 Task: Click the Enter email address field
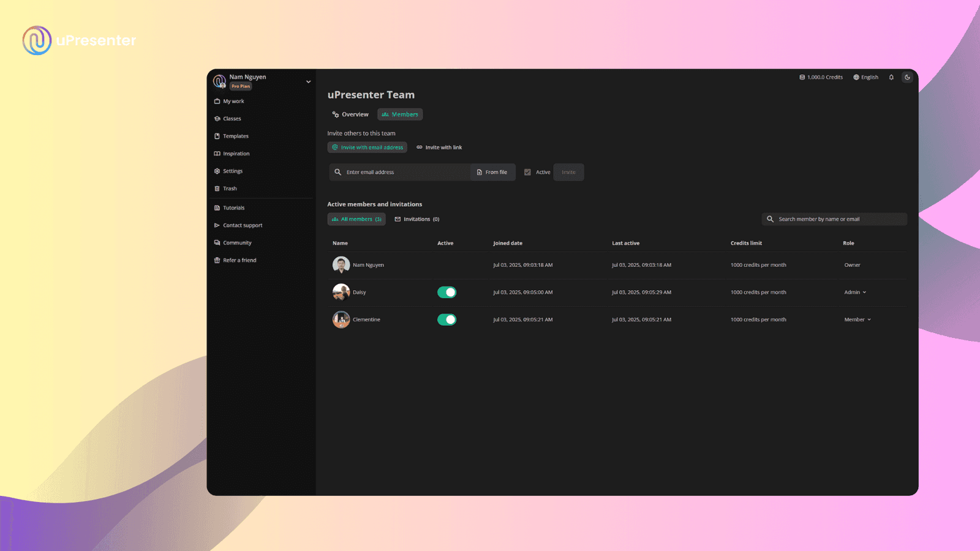[x=400, y=172]
